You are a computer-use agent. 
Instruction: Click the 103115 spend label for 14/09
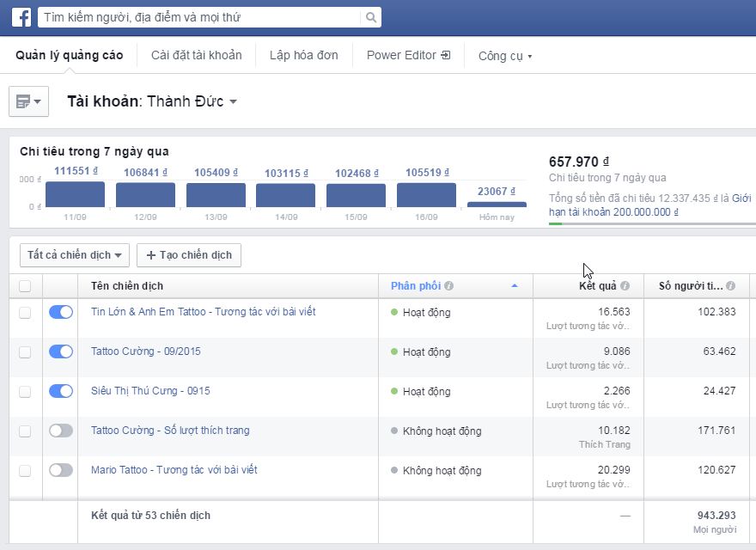[x=286, y=174]
